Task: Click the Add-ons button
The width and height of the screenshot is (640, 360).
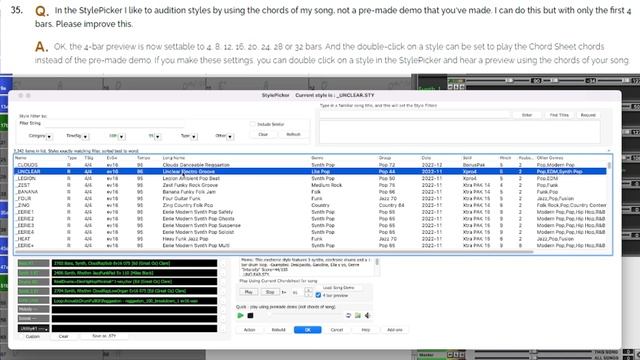Action: point(395,330)
